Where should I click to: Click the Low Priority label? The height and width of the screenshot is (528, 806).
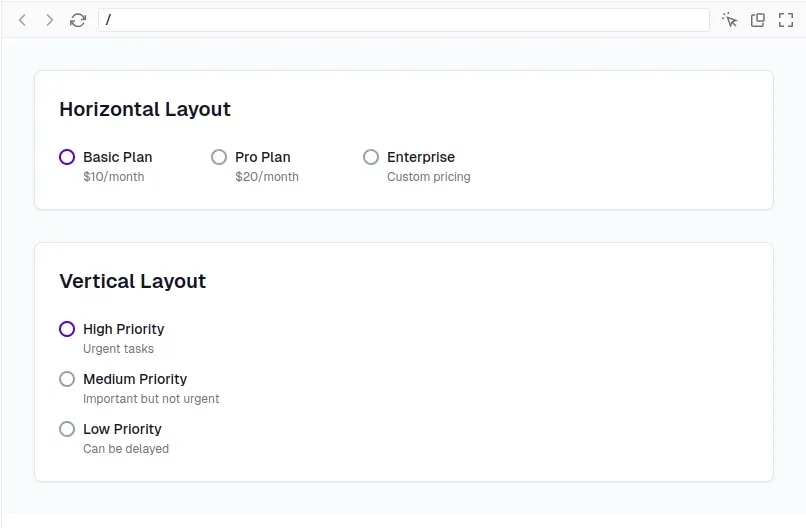[x=122, y=429]
